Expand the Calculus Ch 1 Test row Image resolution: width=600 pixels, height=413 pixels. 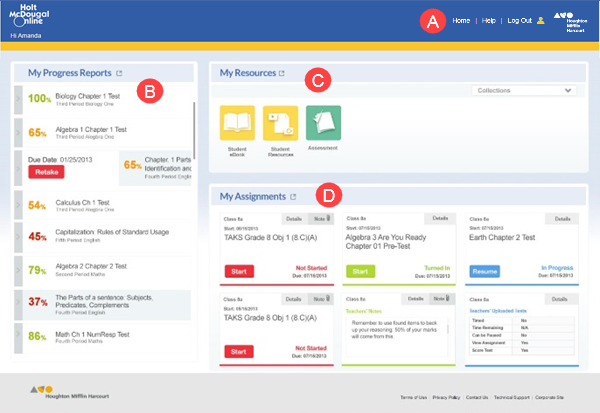(18, 205)
